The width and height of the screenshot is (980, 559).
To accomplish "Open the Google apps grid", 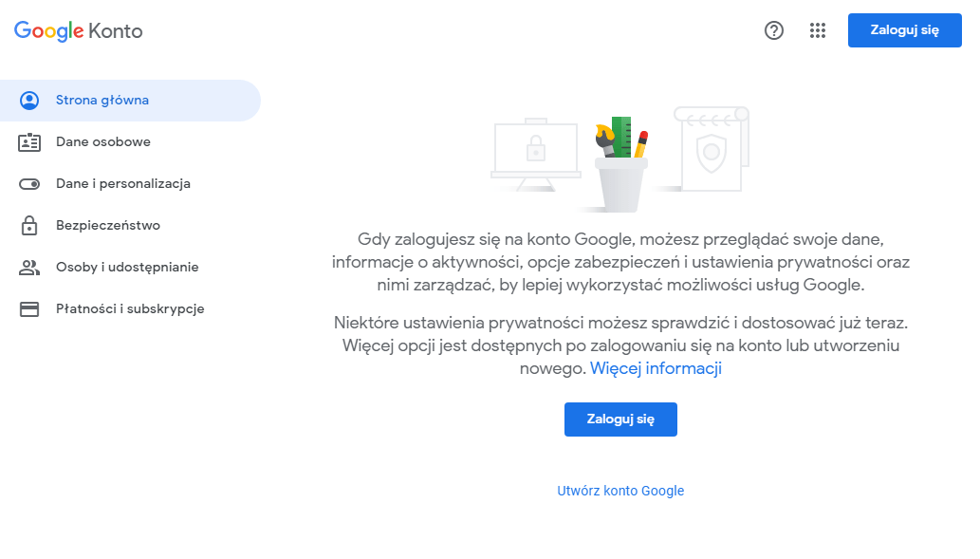I will tap(818, 30).
